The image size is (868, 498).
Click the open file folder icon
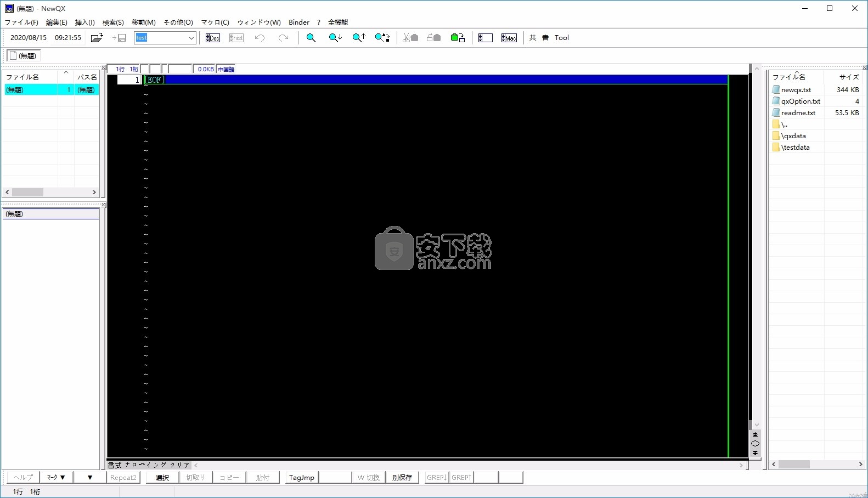click(x=97, y=38)
